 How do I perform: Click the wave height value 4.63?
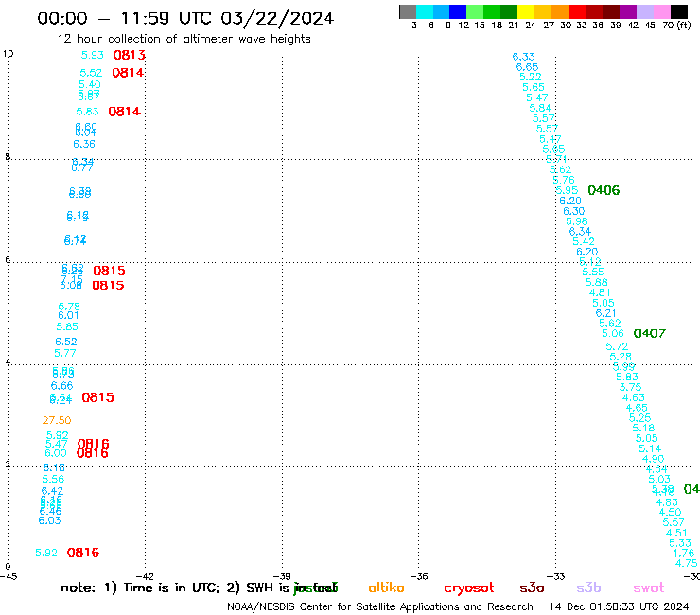pyautogui.click(x=634, y=397)
